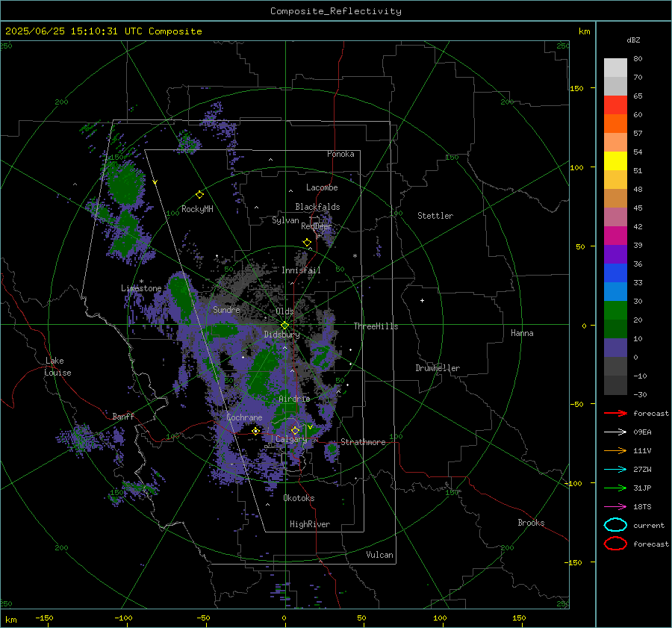
Task: Pick the pink 45-42 dBZ color swatch
Action: tap(615, 217)
